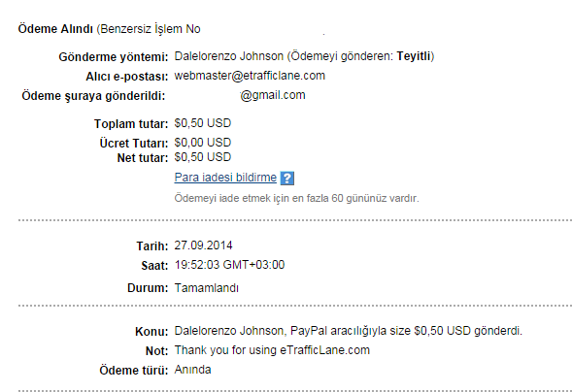Click the time 19:52:03 GMT+03:00
Image resolution: width=572 pixels, height=392 pixels.
pos(229,265)
